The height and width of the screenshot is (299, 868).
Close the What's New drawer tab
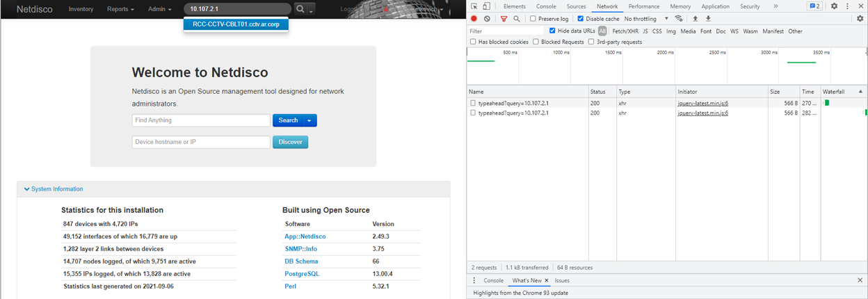(x=547, y=280)
